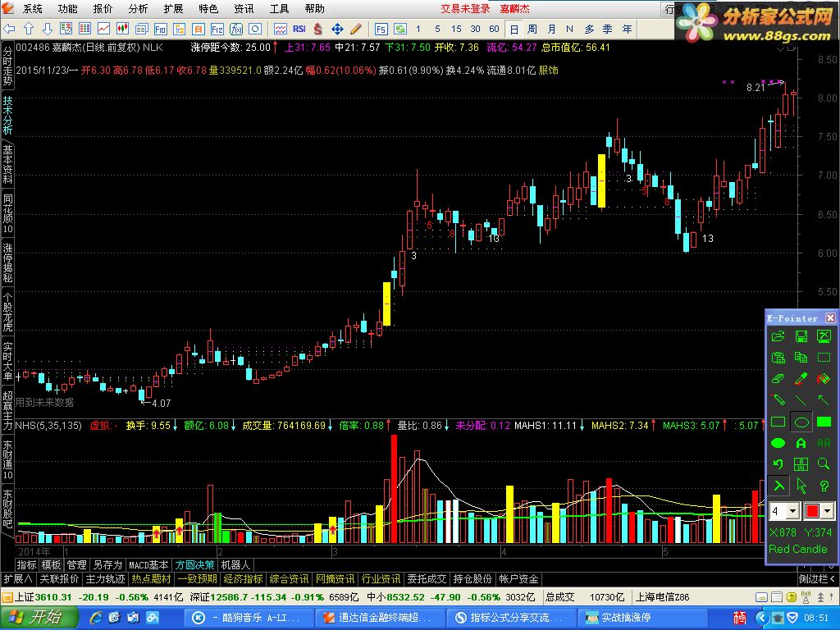Select the hollow rectangle tool in E-Pointer
The width and height of the screenshot is (840, 630).
tap(778, 422)
